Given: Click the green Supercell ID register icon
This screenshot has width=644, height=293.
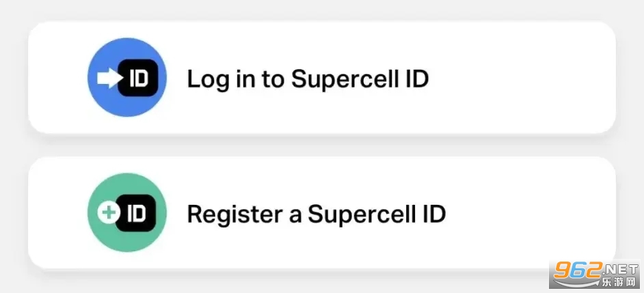Looking at the screenshot, I should point(127,212).
